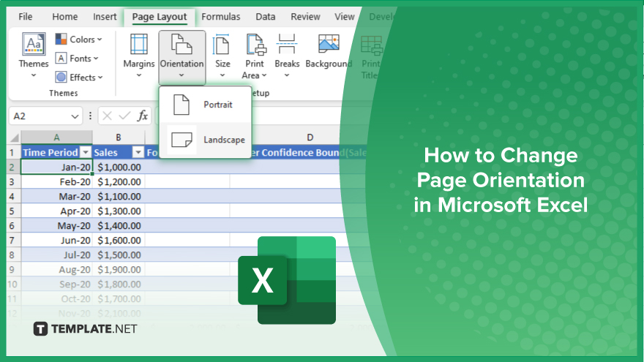
Task: Select the Page Layout tab
Action: [160, 17]
